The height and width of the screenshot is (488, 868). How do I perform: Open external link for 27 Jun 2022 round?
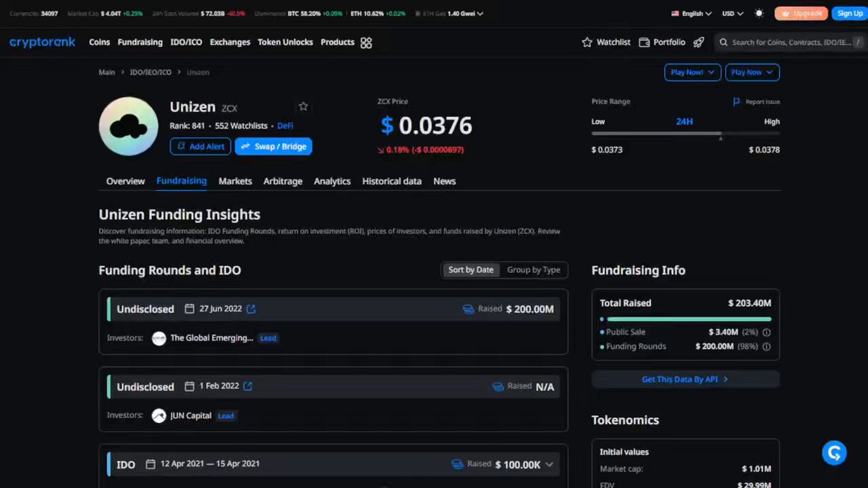251,309
